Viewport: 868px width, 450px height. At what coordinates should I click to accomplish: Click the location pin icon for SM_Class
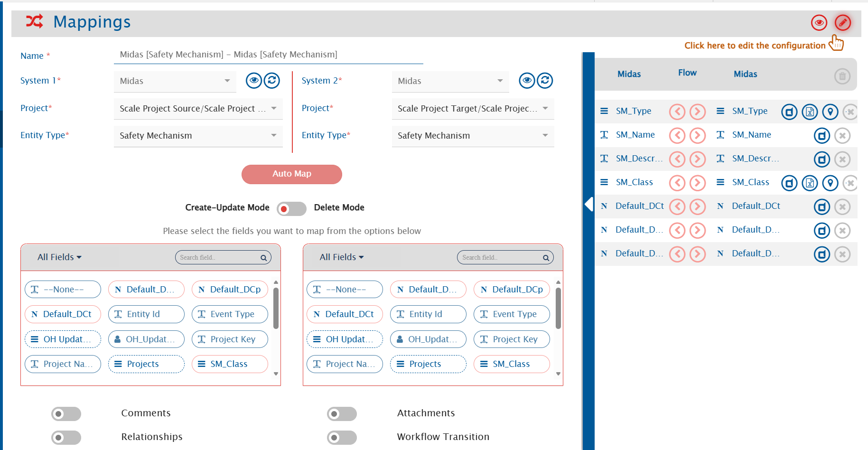(830, 183)
